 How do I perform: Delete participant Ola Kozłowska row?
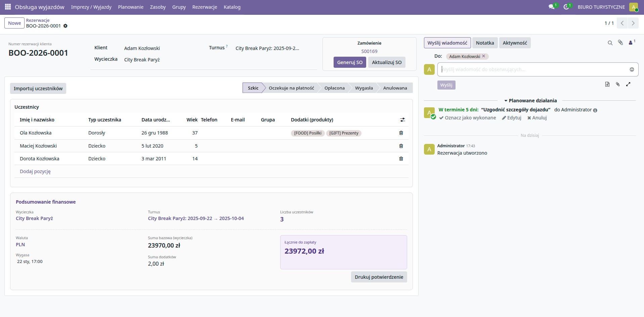pyautogui.click(x=401, y=133)
